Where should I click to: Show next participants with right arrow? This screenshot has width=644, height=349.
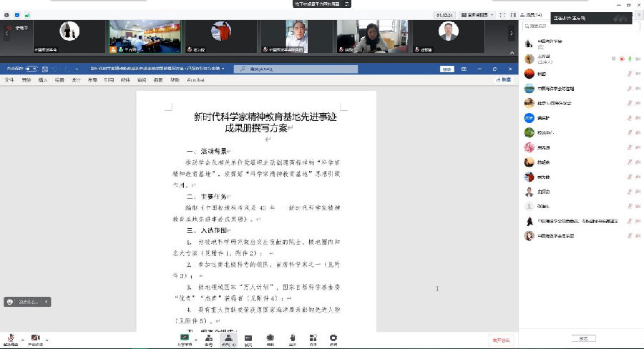click(x=512, y=34)
